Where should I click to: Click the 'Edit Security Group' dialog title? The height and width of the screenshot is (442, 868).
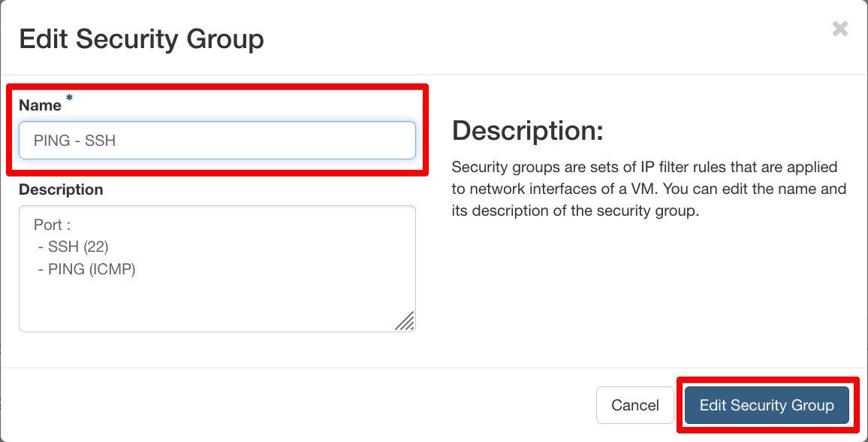pos(141,39)
